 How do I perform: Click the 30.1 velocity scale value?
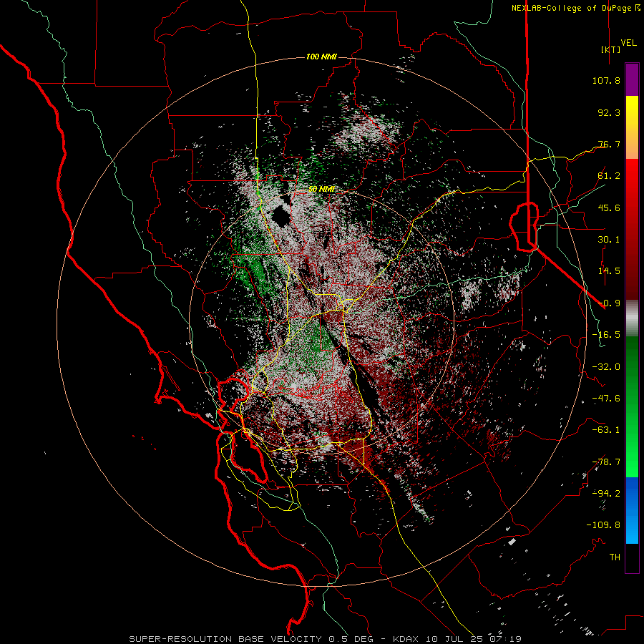(x=609, y=240)
